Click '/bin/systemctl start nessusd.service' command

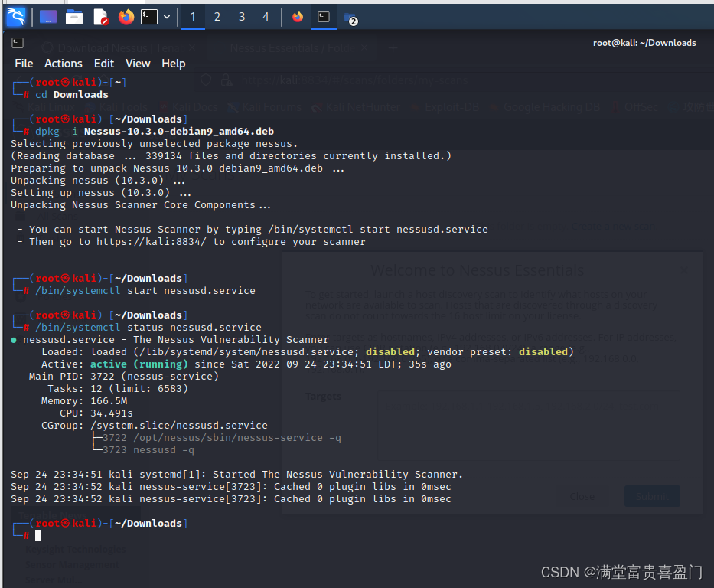tap(145, 291)
